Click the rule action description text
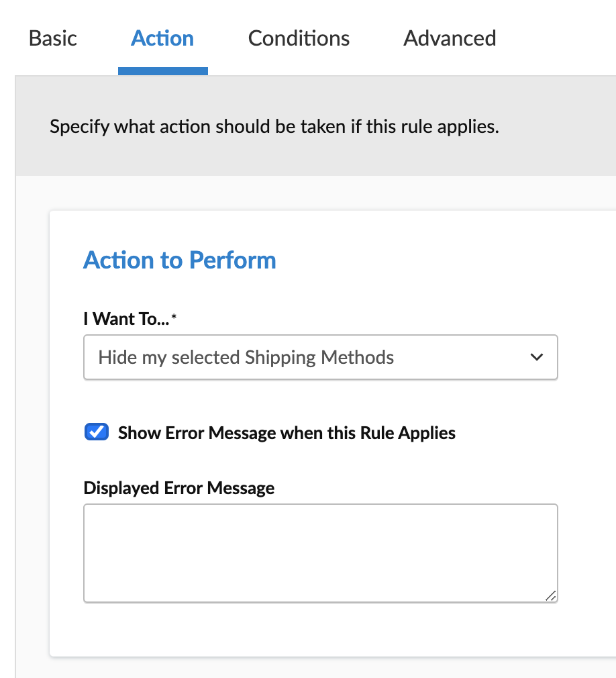616x678 pixels. pos(274,126)
